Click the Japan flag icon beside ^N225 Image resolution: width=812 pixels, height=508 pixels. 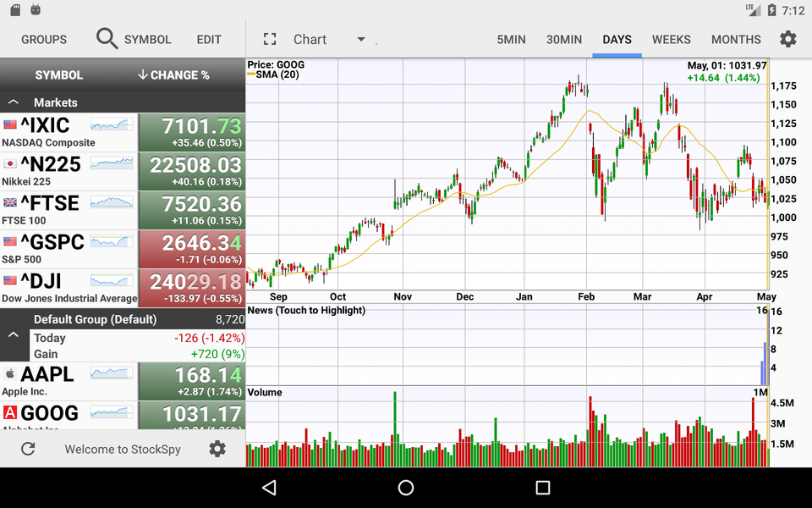click(11, 161)
